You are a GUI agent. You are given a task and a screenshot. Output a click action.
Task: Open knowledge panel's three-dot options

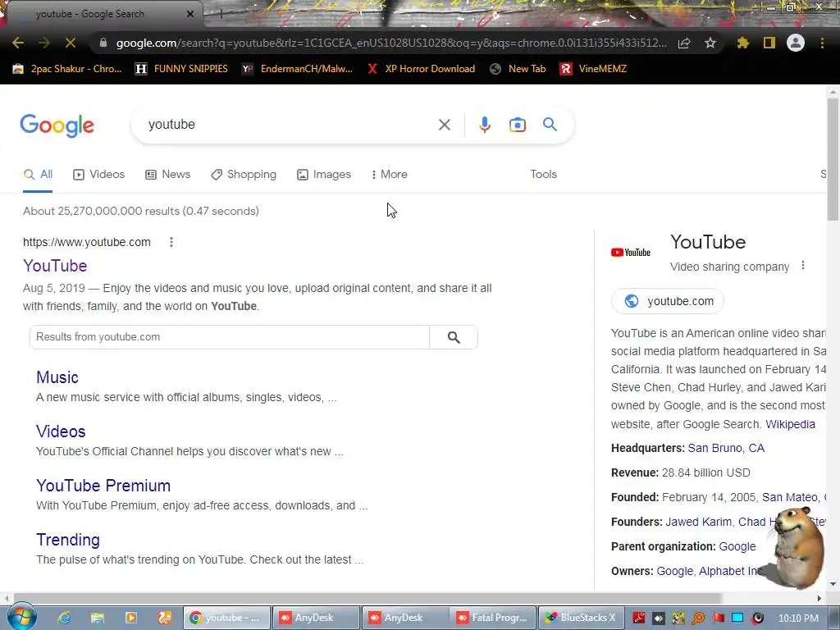tap(803, 265)
